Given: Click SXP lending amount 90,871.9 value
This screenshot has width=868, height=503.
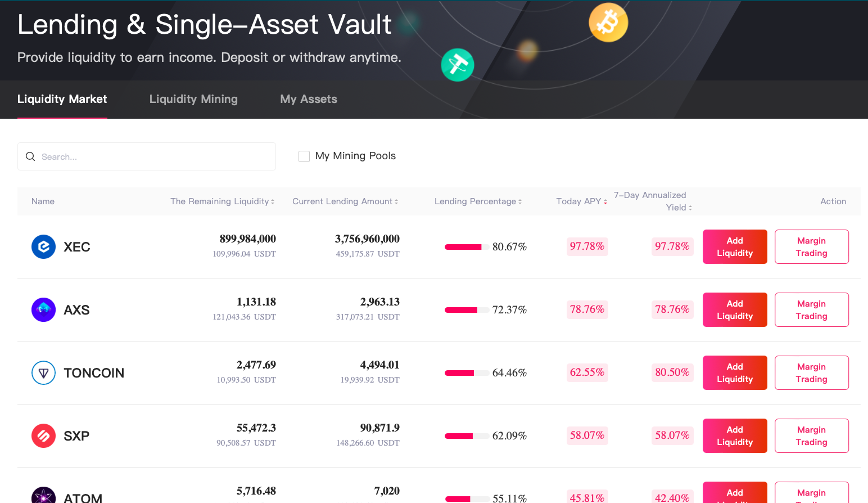Looking at the screenshot, I should tap(379, 428).
